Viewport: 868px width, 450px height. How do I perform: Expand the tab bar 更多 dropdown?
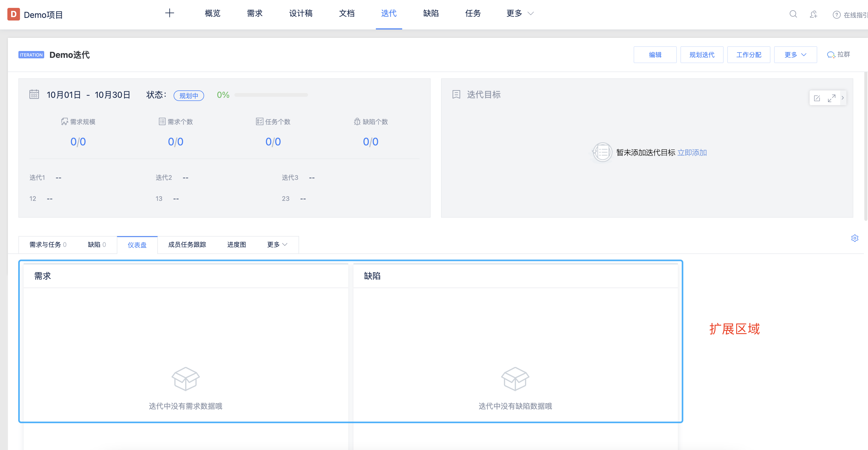click(x=277, y=244)
